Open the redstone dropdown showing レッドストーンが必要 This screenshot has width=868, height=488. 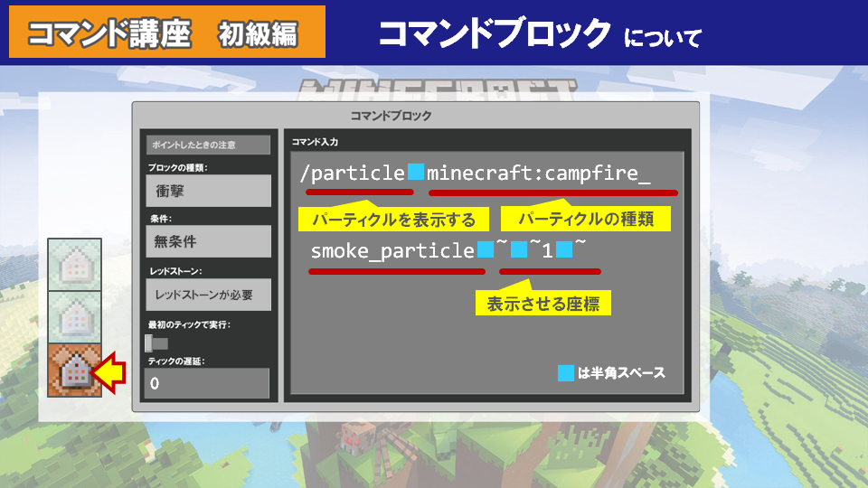tap(208, 295)
